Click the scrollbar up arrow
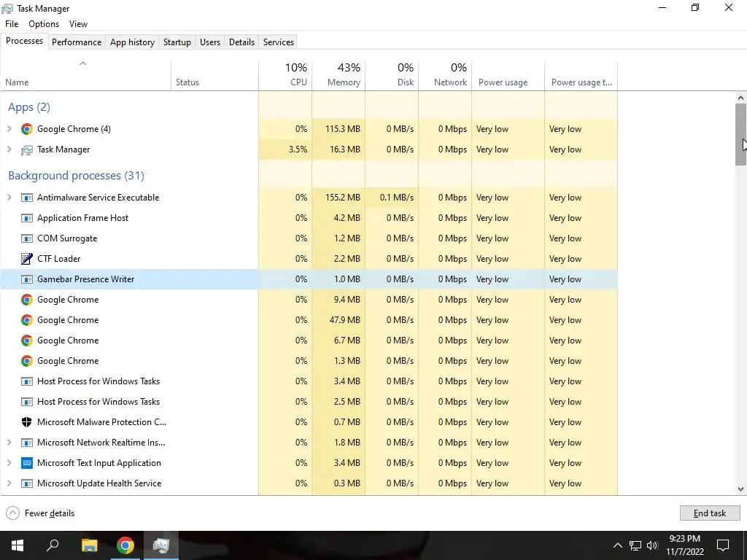The width and height of the screenshot is (747, 560). pos(740,98)
